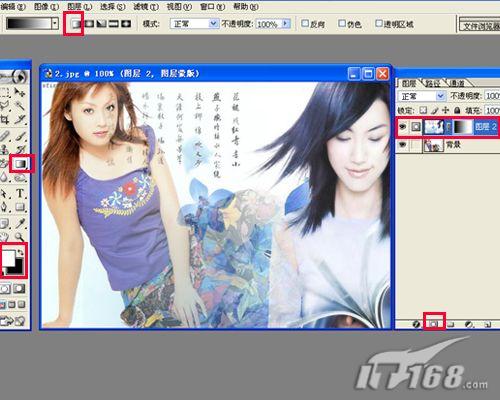500x400 pixels.
Task: Toggle lock transparent pixels in Layers panel
Action: tap(423, 110)
